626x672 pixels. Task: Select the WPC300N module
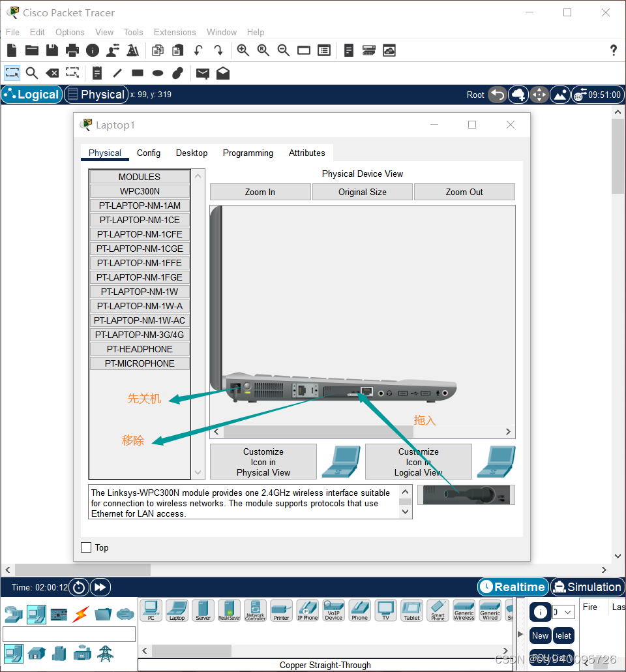click(x=140, y=191)
